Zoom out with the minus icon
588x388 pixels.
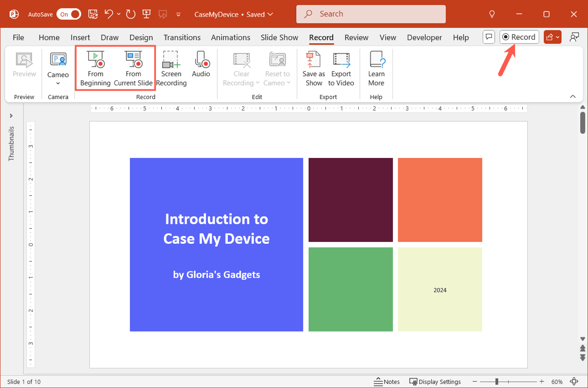475,382
